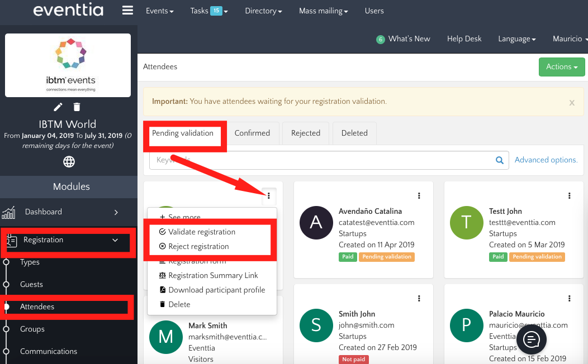Expand the Actions dropdown button

pos(562,67)
